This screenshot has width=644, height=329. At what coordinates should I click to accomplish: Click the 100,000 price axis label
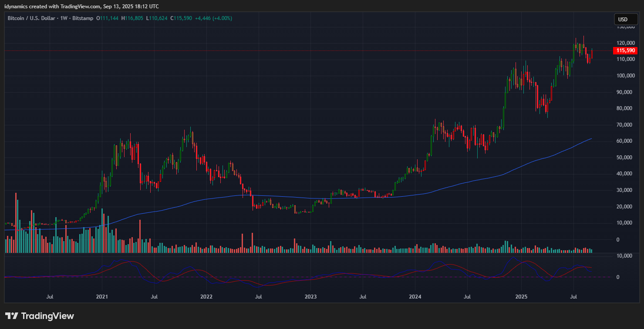pos(625,76)
